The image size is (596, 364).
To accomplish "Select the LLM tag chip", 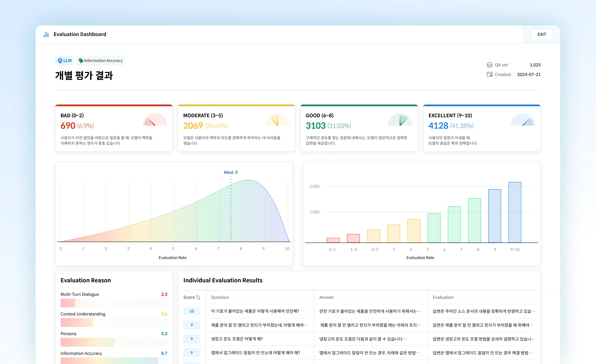I will (x=64, y=60).
